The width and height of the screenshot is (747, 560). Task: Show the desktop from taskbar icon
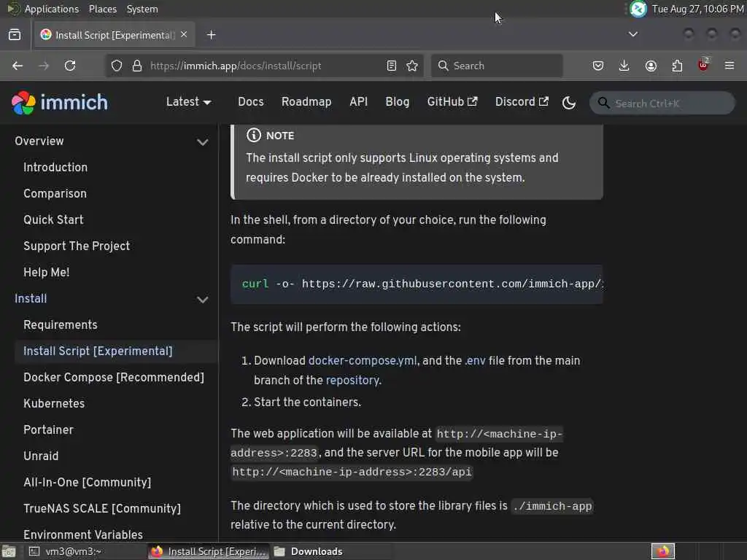(x=9, y=551)
